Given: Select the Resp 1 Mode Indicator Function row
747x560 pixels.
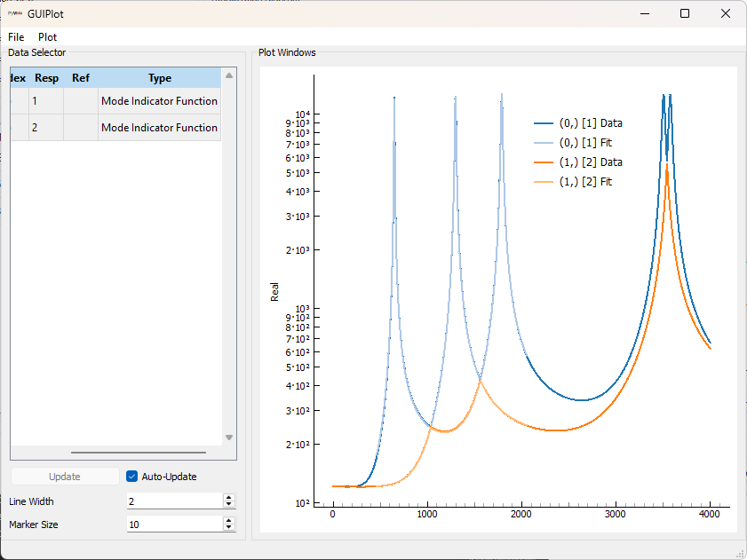Looking at the screenshot, I should (x=159, y=101).
